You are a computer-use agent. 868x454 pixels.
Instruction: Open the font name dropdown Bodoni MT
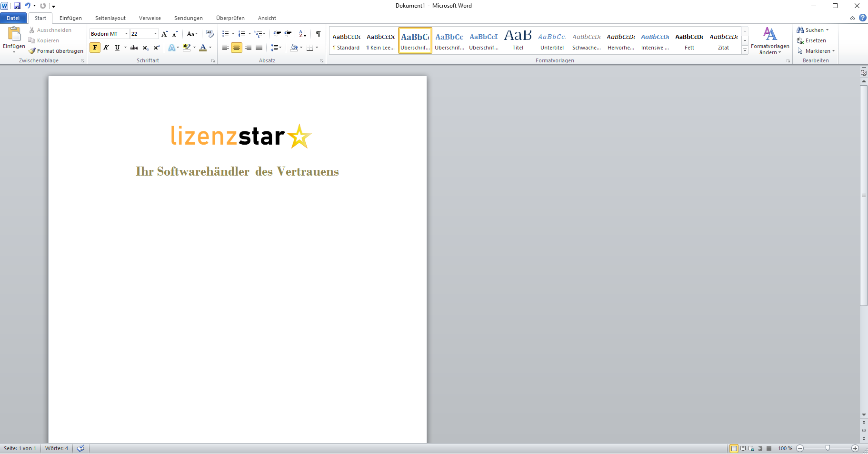(x=126, y=34)
